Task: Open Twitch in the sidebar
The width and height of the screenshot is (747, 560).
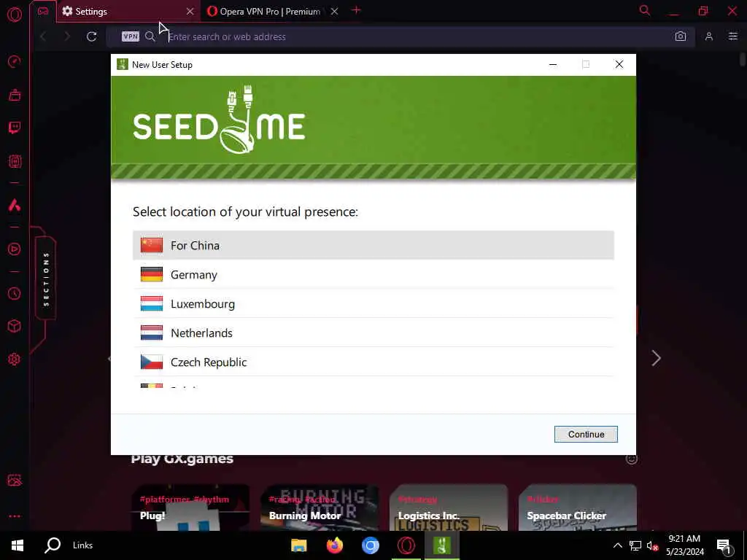Action: point(15,128)
